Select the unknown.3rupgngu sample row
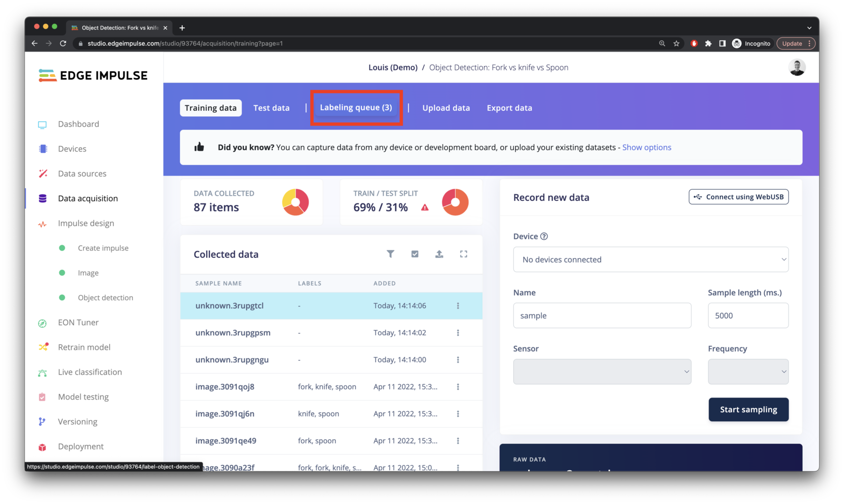 (x=331, y=360)
